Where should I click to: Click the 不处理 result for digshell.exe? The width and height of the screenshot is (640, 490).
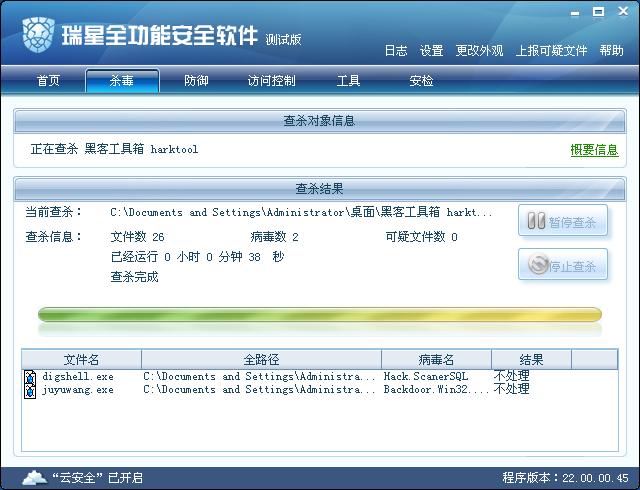pyautogui.click(x=511, y=376)
